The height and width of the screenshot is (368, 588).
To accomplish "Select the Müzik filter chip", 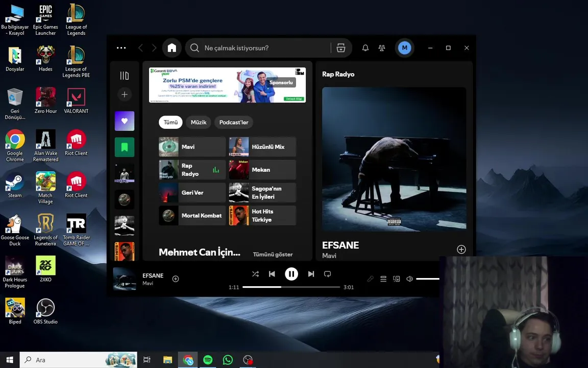I will tap(199, 123).
